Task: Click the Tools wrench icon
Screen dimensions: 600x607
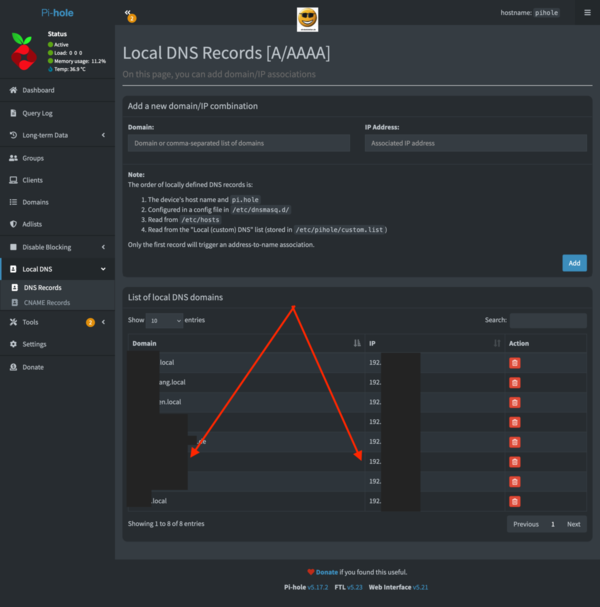Action: (14, 322)
